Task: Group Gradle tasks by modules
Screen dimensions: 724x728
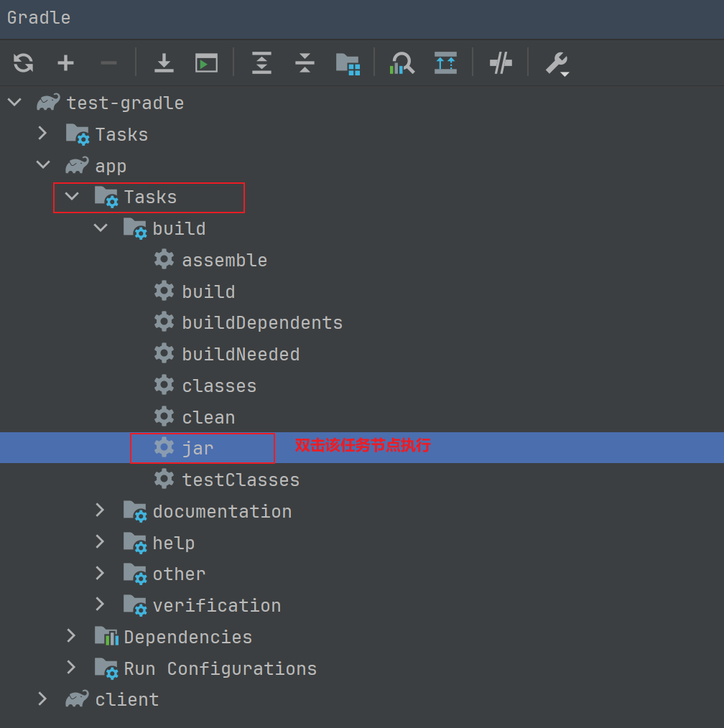Action: pyautogui.click(x=348, y=63)
